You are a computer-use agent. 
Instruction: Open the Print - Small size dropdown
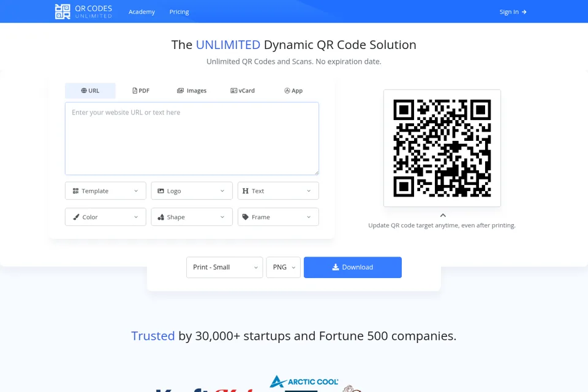coord(225,268)
